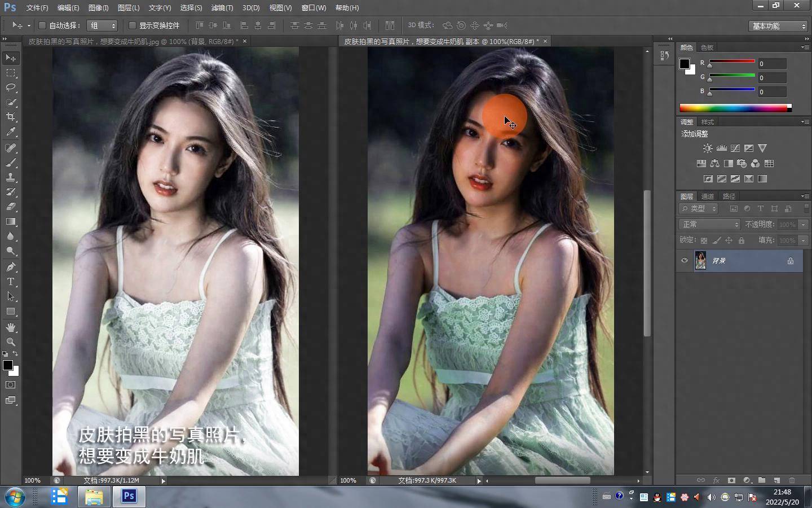Add a Brightness/Contrast adjustment
Image resolution: width=812 pixels, height=508 pixels.
(x=708, y=148)
